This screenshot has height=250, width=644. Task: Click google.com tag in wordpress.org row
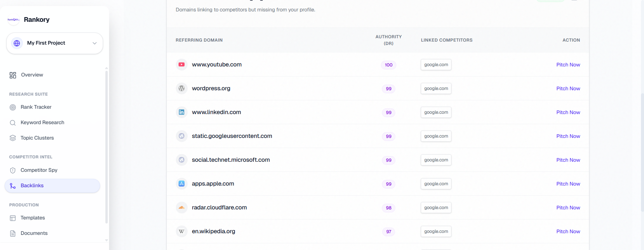436,89
